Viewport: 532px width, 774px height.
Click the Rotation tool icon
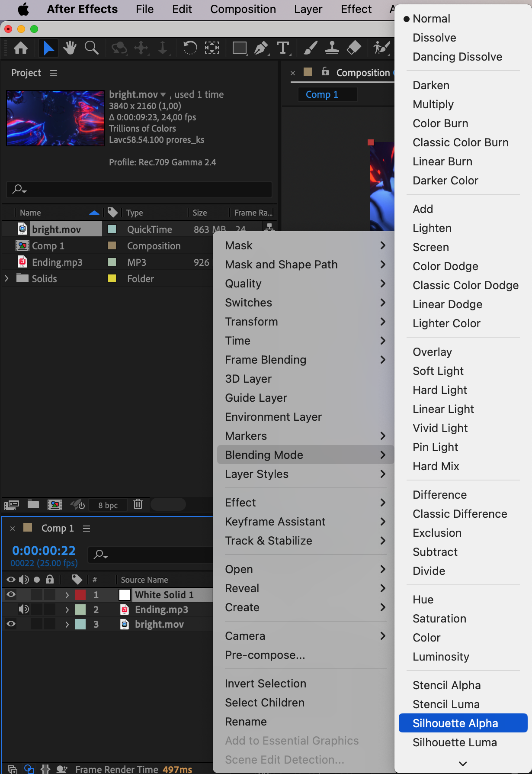190,48
